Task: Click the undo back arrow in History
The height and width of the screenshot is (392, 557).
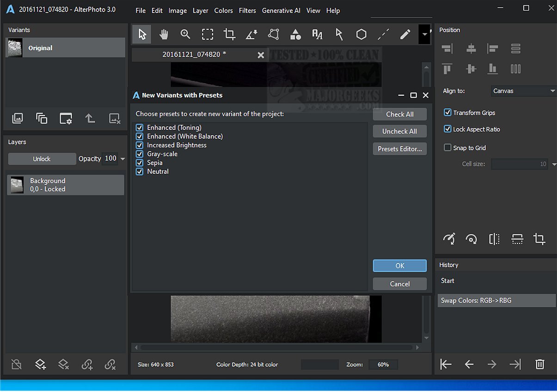Action: pos(469,364)
